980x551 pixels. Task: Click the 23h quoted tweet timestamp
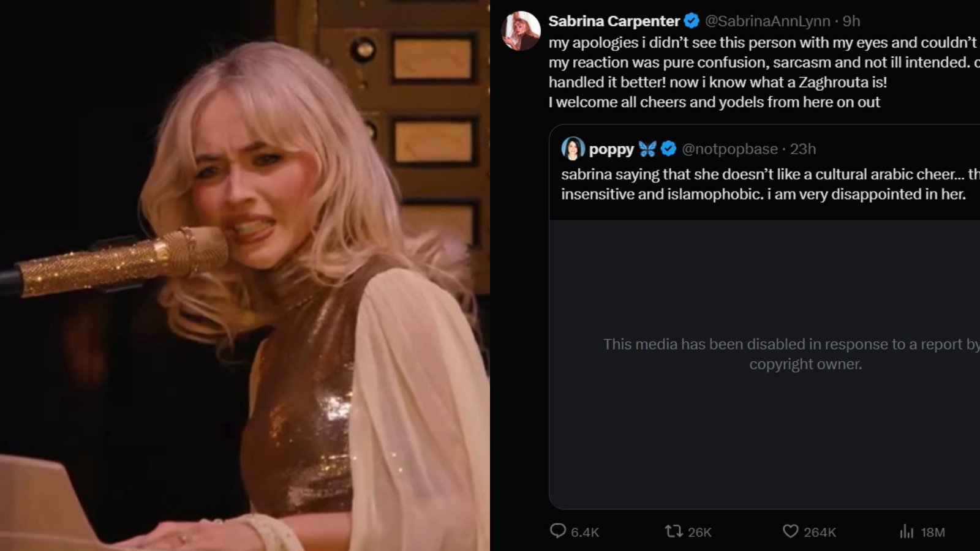[803, 149]
